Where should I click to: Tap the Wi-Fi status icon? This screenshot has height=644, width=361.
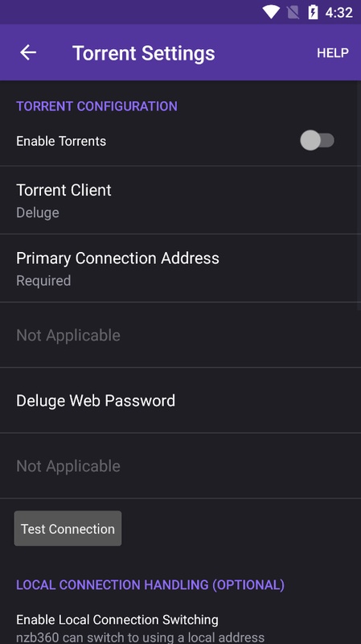[x=271, y=12]
